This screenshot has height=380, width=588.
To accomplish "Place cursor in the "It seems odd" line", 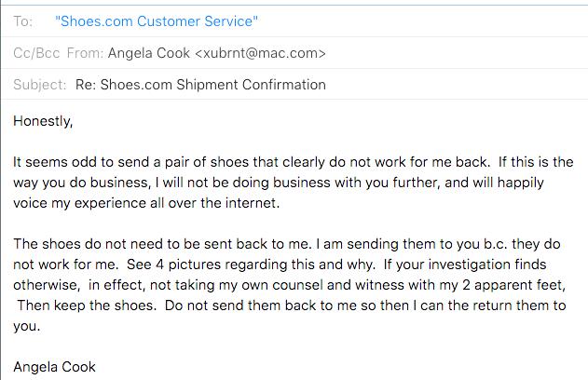I will tap(294, 162).
